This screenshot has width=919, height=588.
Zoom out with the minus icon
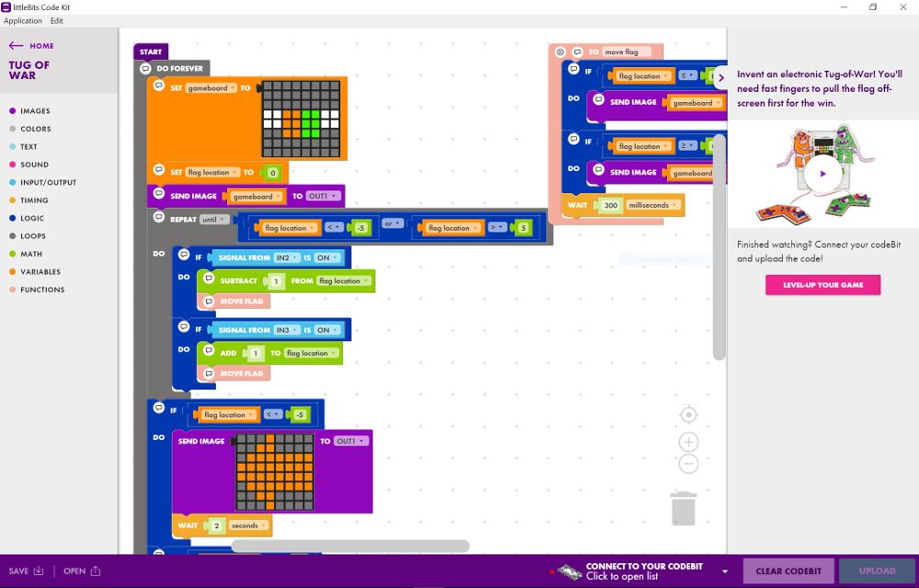click(688, 464)
